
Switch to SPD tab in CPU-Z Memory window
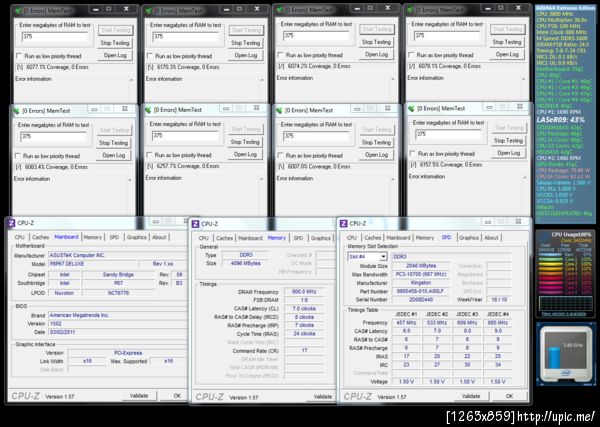click(298, 238)
